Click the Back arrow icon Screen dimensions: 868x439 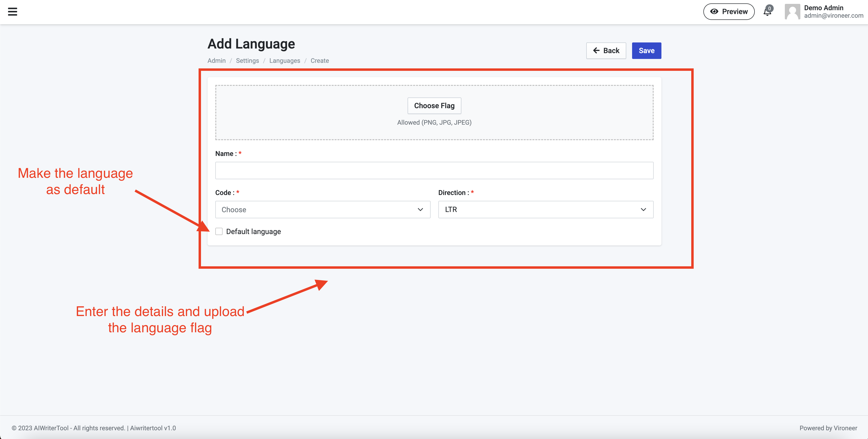[x=596, y=51]
